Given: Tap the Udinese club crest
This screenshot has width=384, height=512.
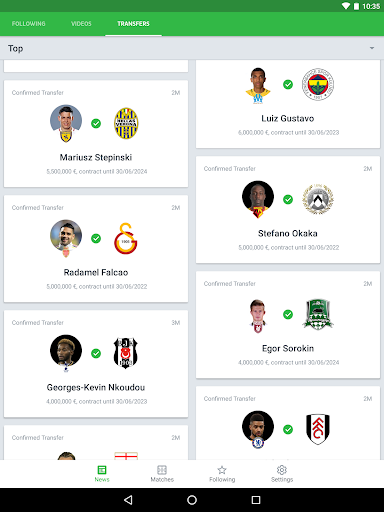Looking at the screenshot, I should tap(318, 199).
